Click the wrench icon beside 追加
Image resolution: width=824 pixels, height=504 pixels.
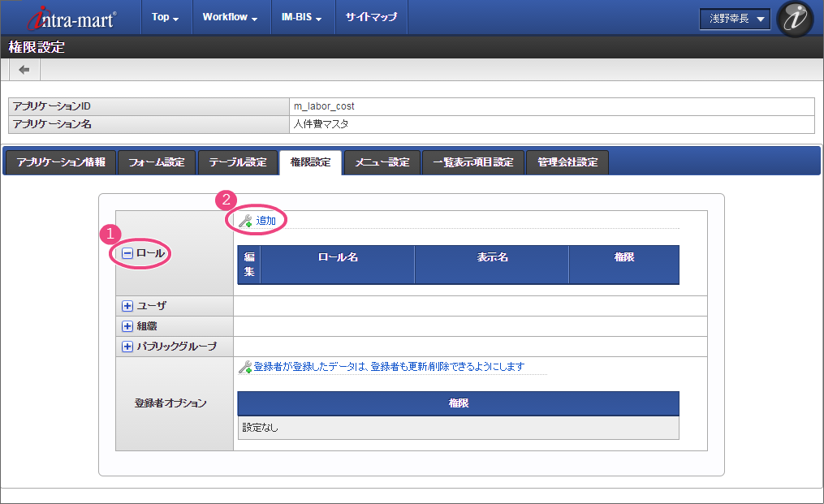point(245,221)
